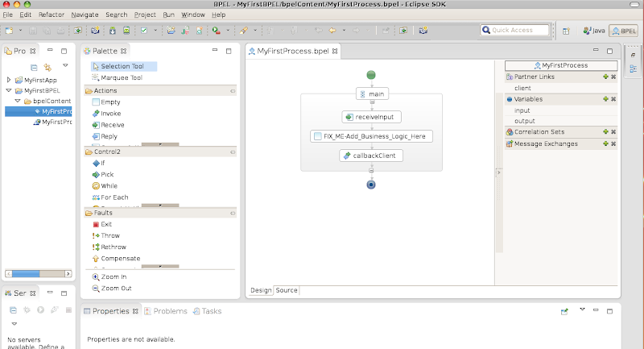Image resolution: width=644 pixels, height=349 pixels.
Task: Open the Refactor menu
Action: click(52, 15)
